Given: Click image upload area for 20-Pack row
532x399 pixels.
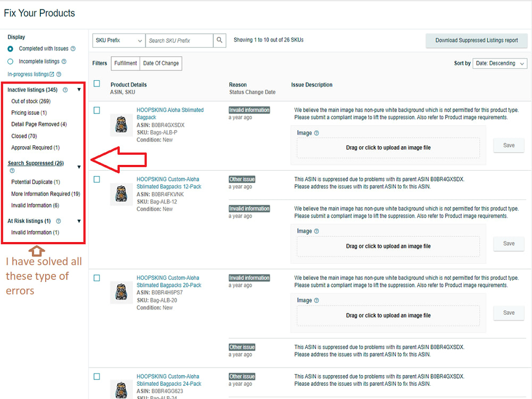Looking at the screenshot, I should [388, 315].
